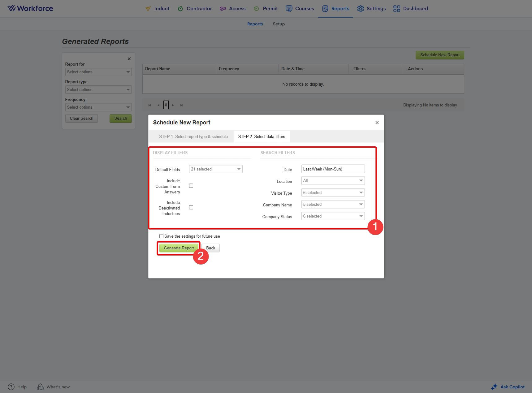The height and width of the screenshot is (393, 532).
Task: Switch to STEP 1 tab
Action: tap(193, 136)
